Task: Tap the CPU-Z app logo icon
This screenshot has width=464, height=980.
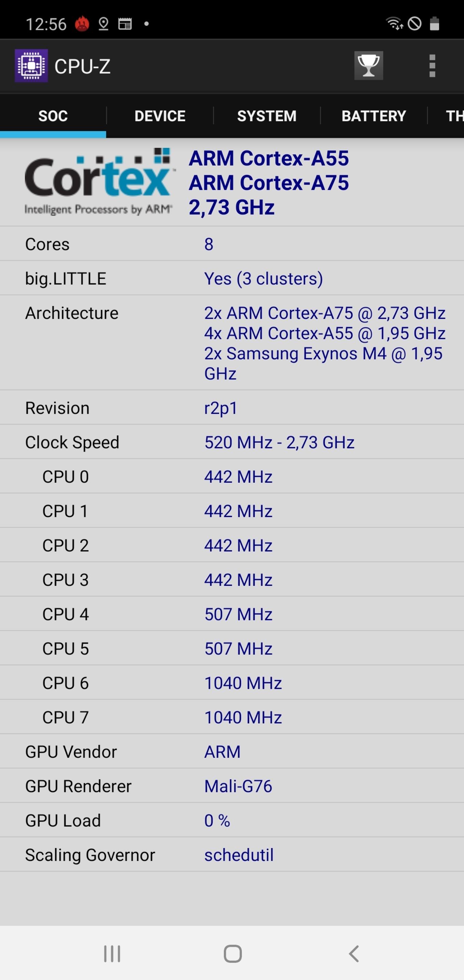Action: tap(31, 66)
